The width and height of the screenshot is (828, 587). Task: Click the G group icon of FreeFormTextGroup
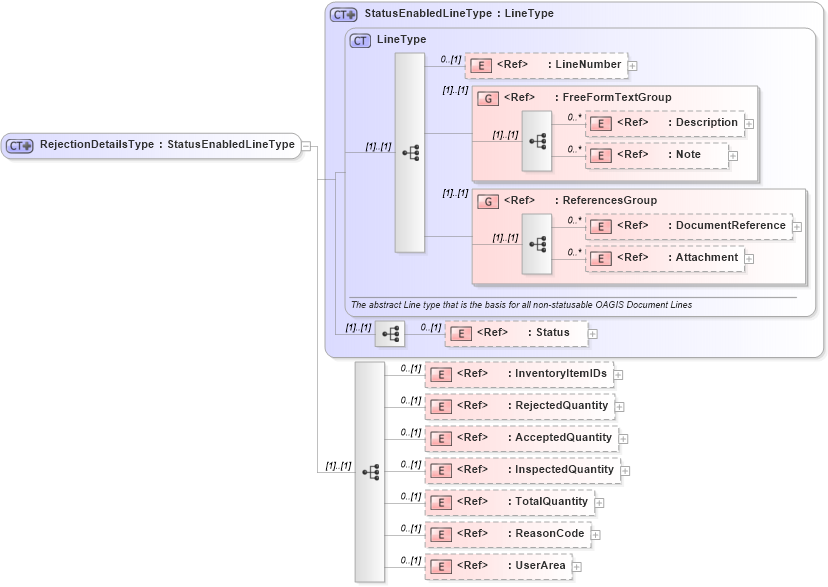coord(487,97)
